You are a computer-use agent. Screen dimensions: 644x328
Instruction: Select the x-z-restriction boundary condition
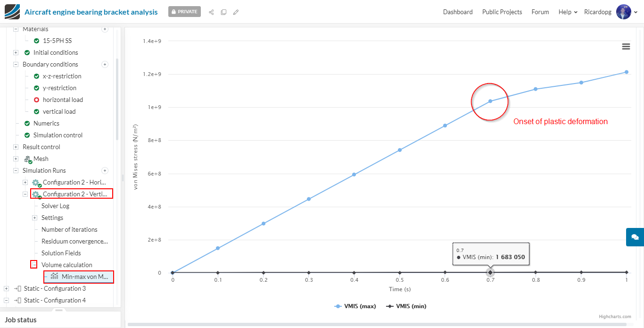click(x=62, y=76)
